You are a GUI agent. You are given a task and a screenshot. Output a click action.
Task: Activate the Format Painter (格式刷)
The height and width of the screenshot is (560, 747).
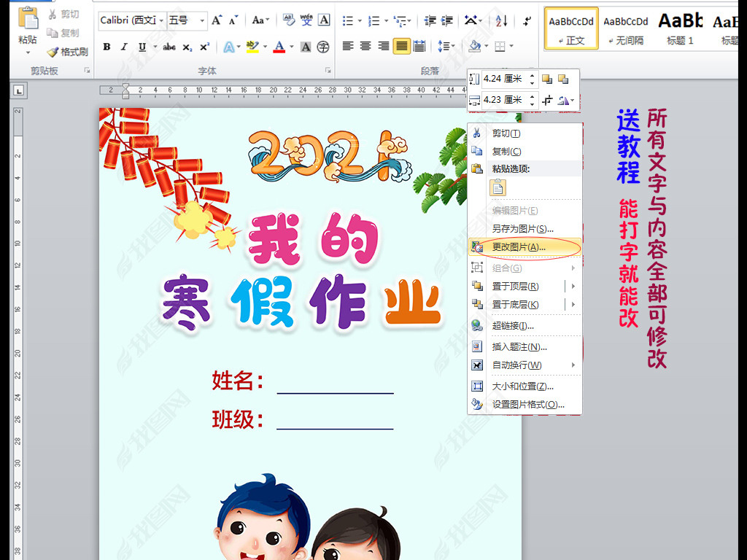pos(68,52)
